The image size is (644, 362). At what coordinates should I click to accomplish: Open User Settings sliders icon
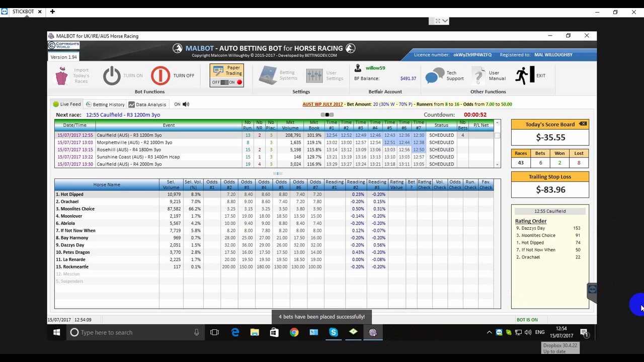(314, 75)
